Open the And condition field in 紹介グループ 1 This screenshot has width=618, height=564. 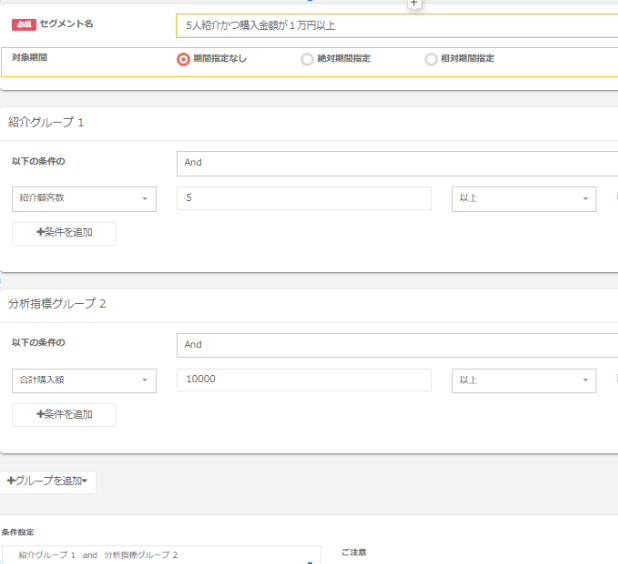point(396,163)
